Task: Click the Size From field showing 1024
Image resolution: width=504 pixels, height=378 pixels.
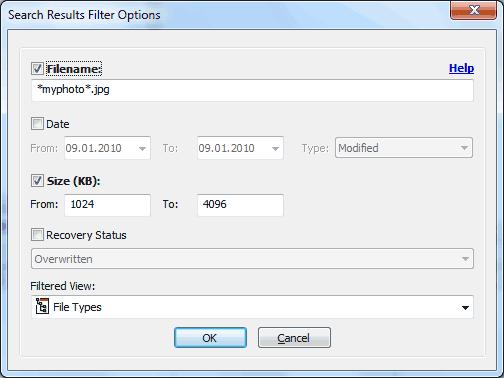Action: (x=107, y=205)
